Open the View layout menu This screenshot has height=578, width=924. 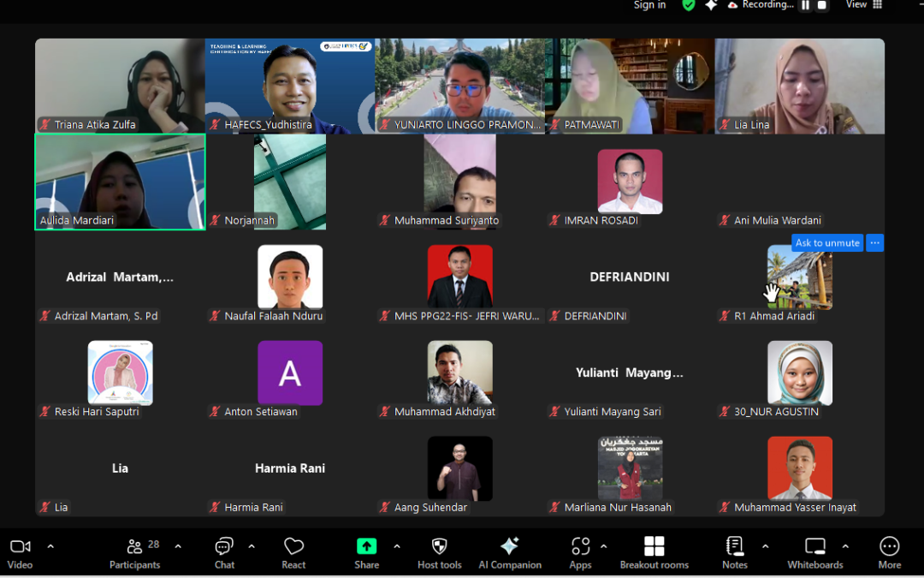click(864, 5)
